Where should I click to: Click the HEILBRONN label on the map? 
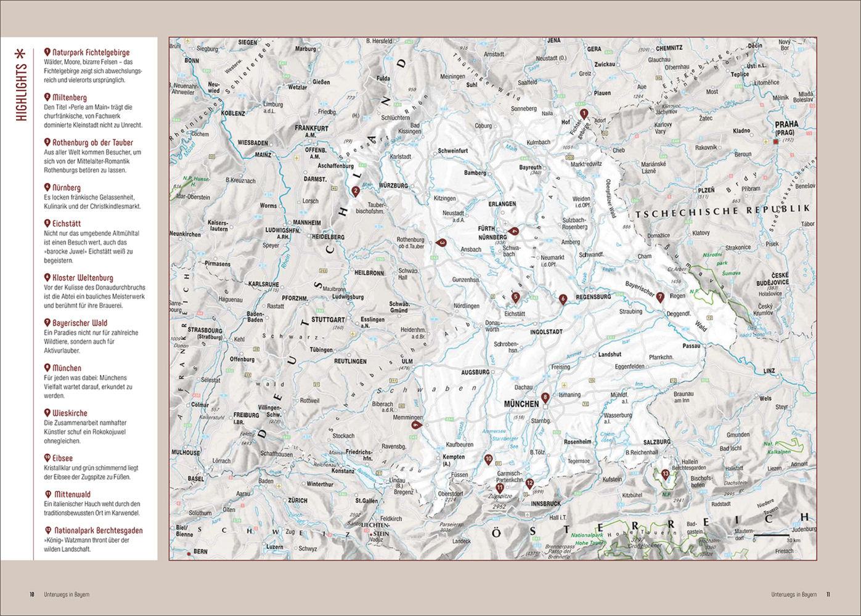[369, 273]
